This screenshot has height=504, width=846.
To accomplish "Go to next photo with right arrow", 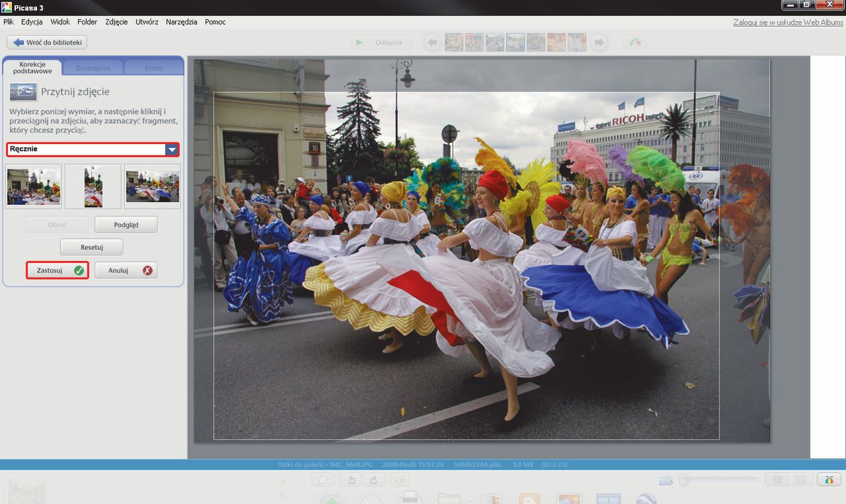I will (599, 42).
